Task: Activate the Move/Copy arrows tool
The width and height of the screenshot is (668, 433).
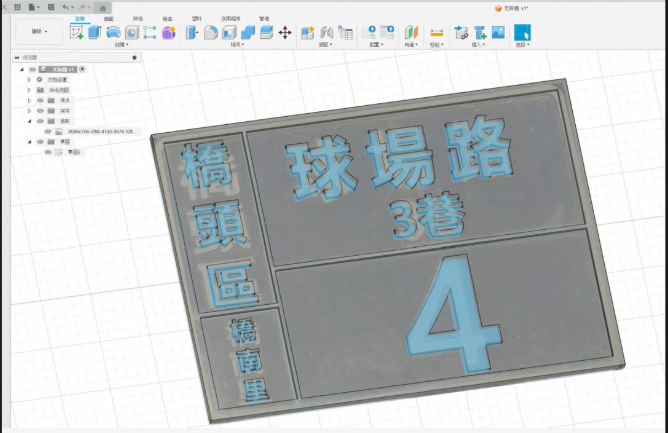Action: click(285, 32)
